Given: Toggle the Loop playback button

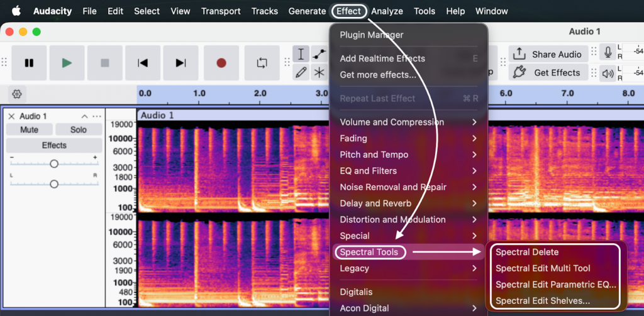Looking at the screenshot, I should tap(262, 63).
